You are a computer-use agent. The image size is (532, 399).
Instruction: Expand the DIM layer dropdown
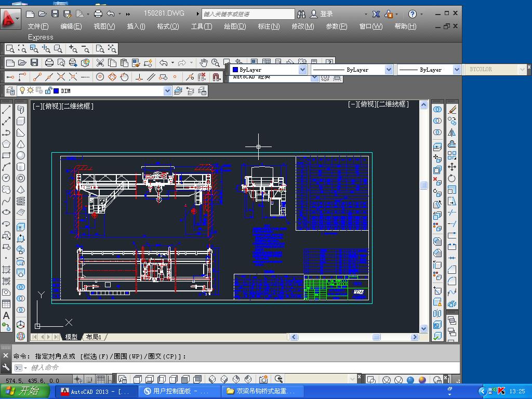click(x=167, y=91)
